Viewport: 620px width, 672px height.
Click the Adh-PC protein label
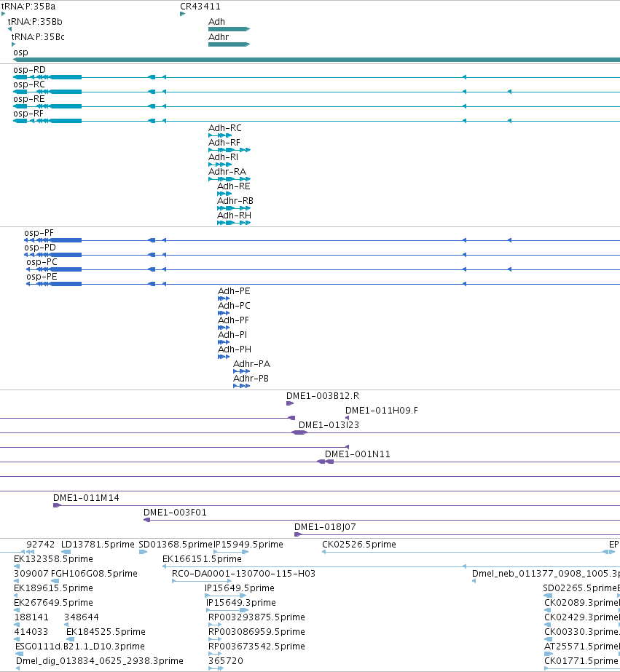click(234, 306)
